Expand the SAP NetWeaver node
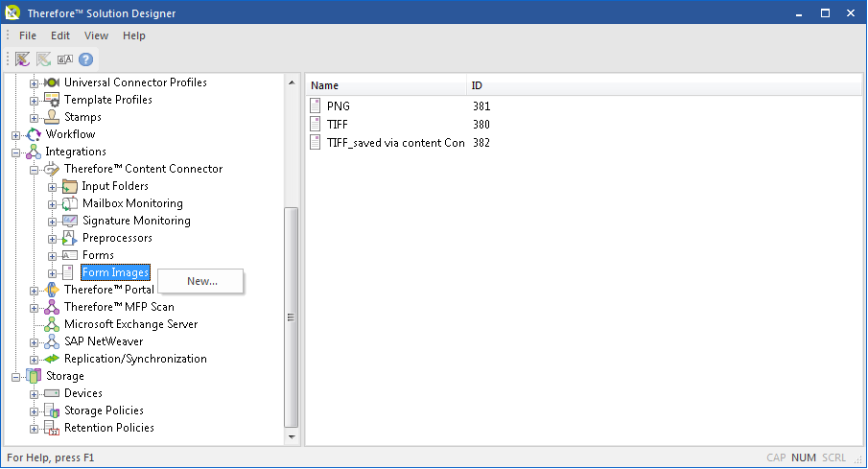 (34, 342)
